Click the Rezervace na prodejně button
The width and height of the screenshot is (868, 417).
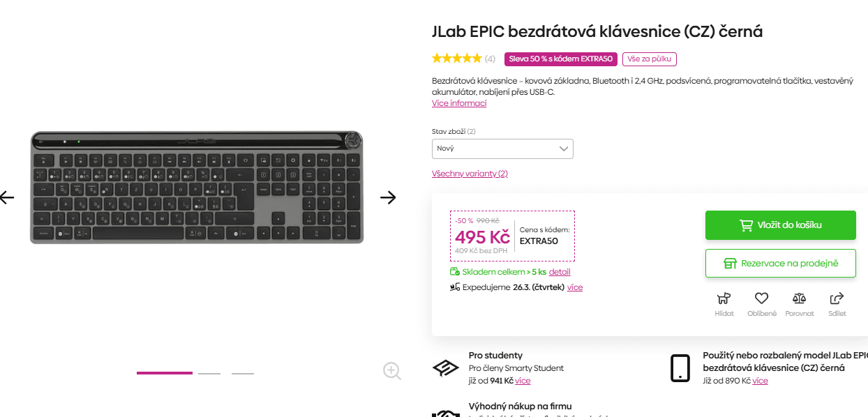click(780, 263)
